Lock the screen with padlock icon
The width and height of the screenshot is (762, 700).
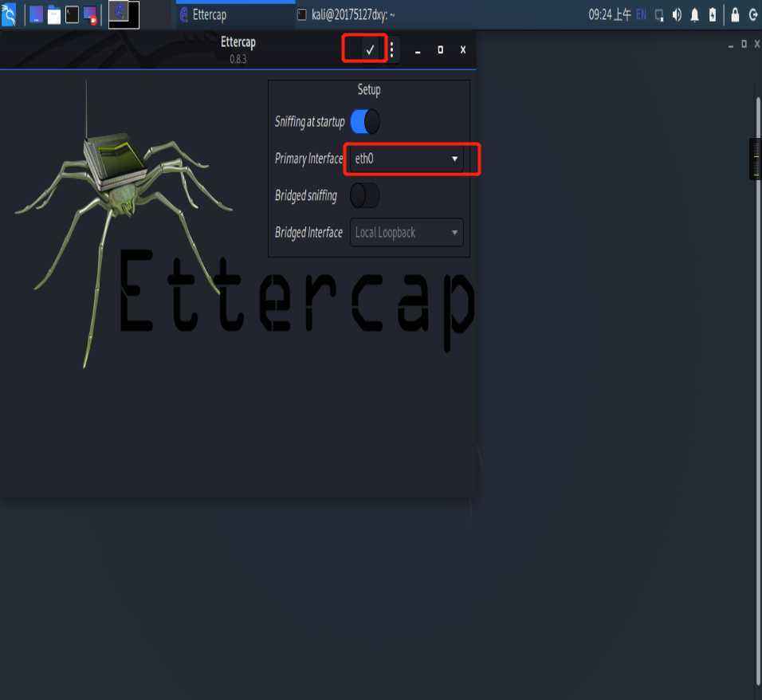tap(735, 16)
